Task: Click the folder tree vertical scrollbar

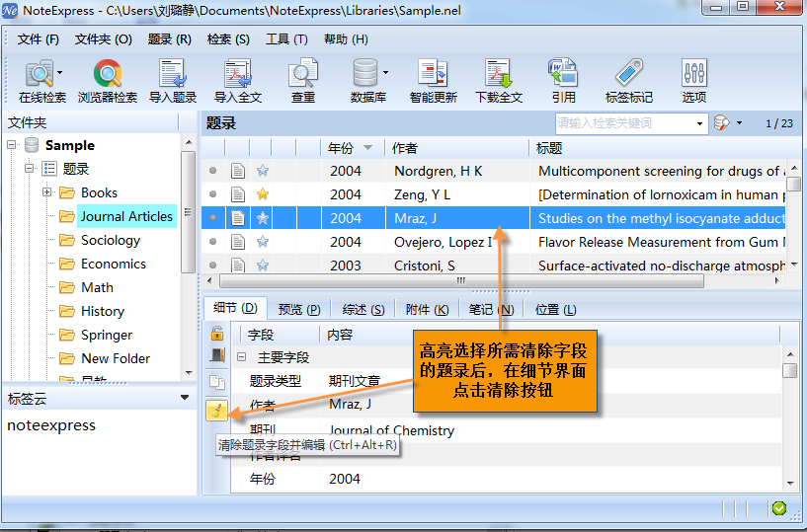Action: (188, 211)
